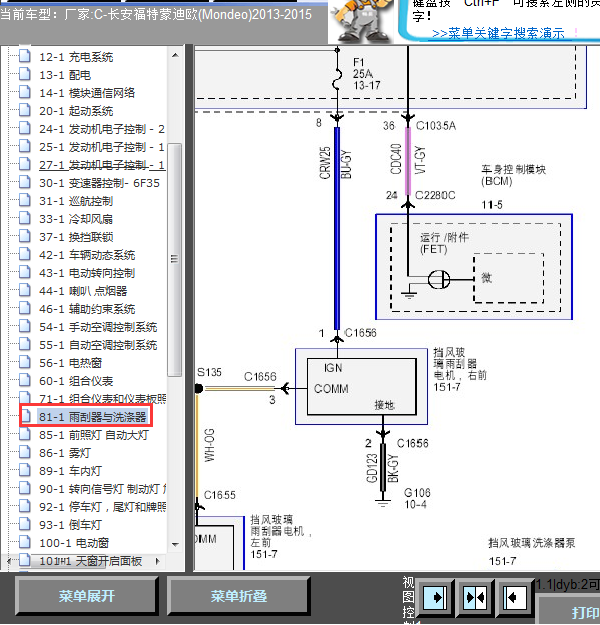Select 44-1 喇叭 点烟器 entry
This screenshot has width=600, height=625.
(83, 291)
